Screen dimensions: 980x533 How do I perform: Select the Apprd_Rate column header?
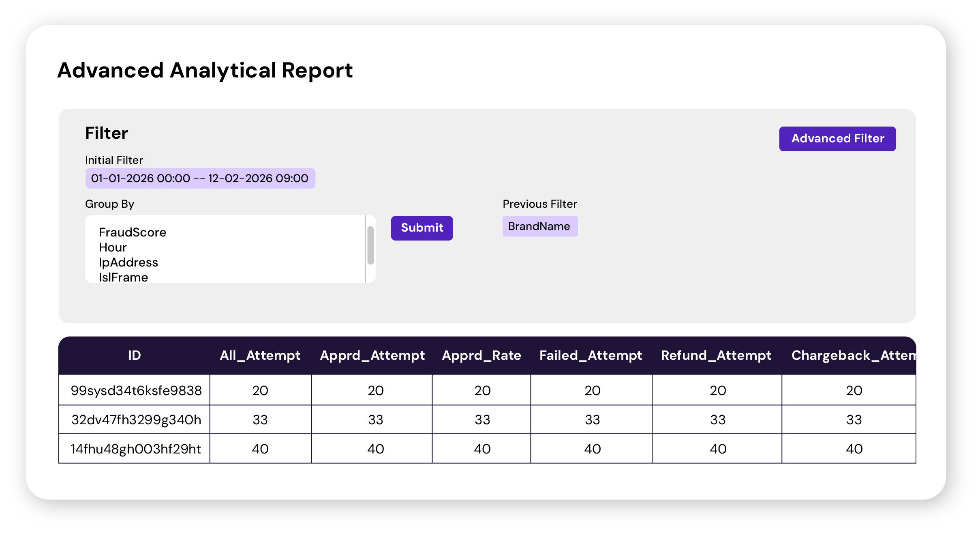pyautogui.click(x=481, y=355)
